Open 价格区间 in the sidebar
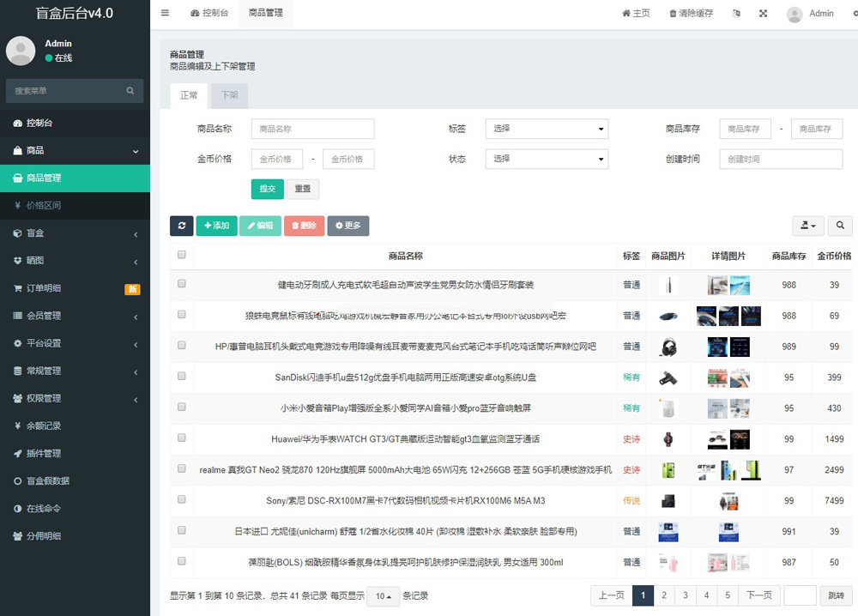858x616 pixels. (43, 206)
